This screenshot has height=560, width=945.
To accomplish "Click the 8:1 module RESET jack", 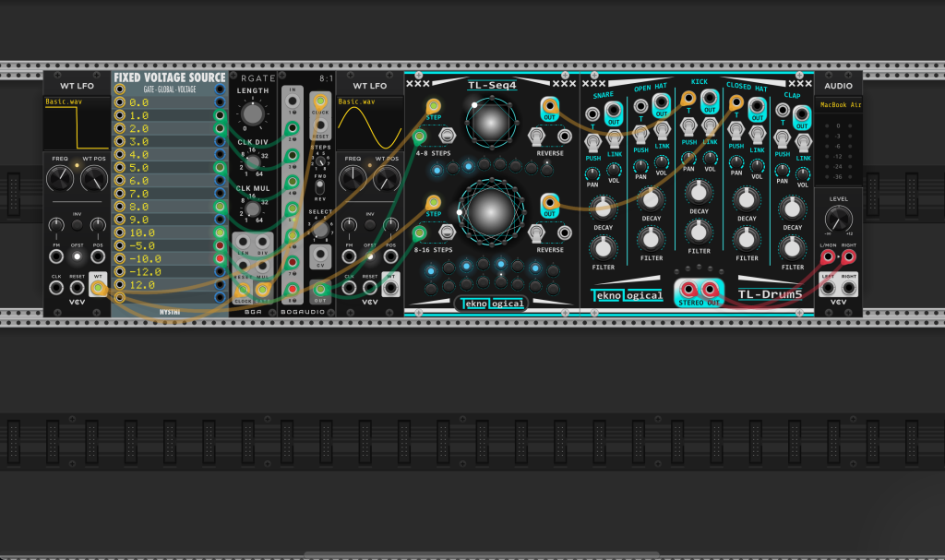I will point(320,125).
